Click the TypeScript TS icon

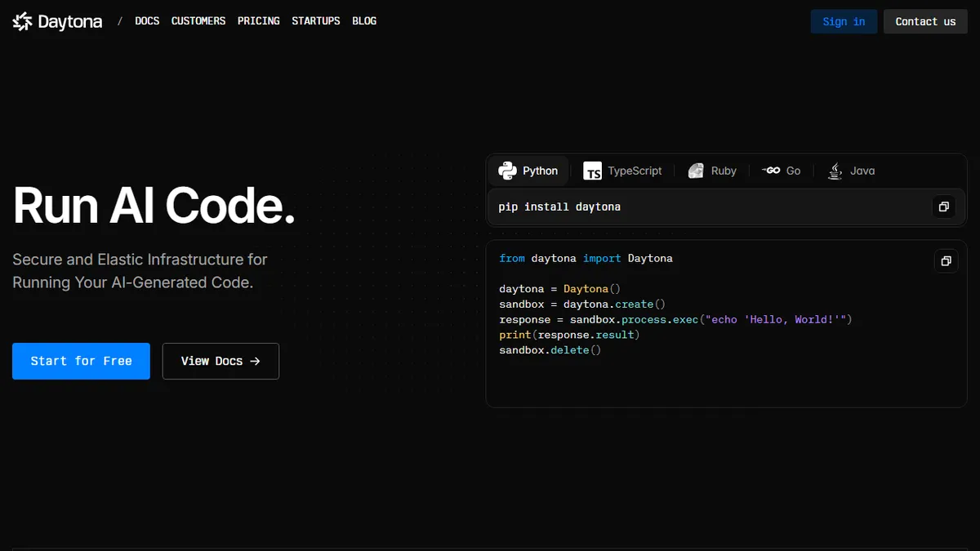coord(592,171)
